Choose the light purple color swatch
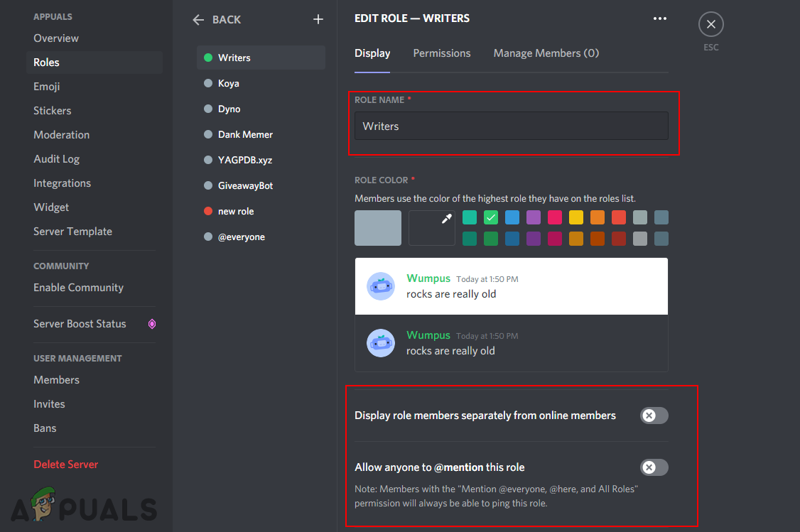The image size is (800, 532). (533, 217)
